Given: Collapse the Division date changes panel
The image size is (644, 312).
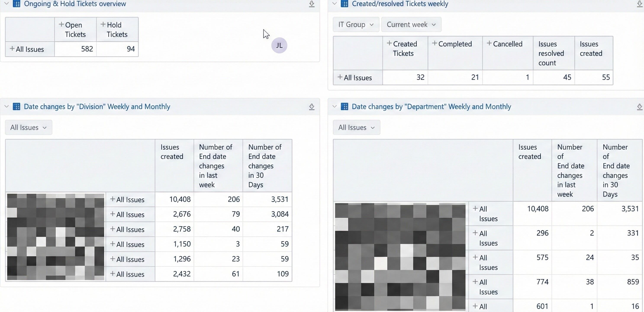Looking at the screenshot, I should point(7,106).
